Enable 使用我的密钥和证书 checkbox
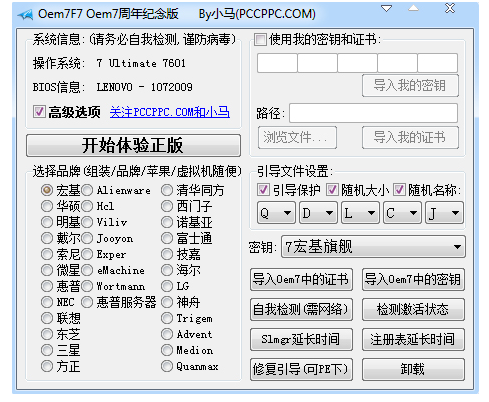The image size is (489, 402). [x=260, y=39]
